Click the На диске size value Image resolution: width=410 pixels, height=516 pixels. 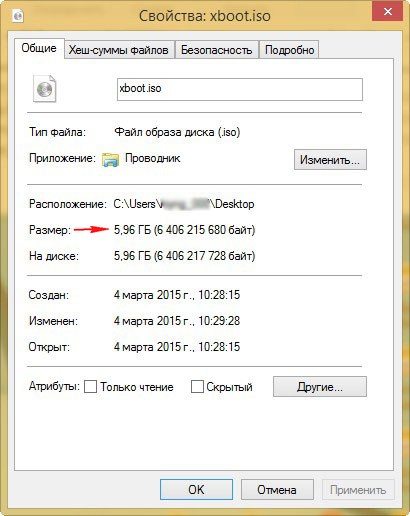click(184, 256)
